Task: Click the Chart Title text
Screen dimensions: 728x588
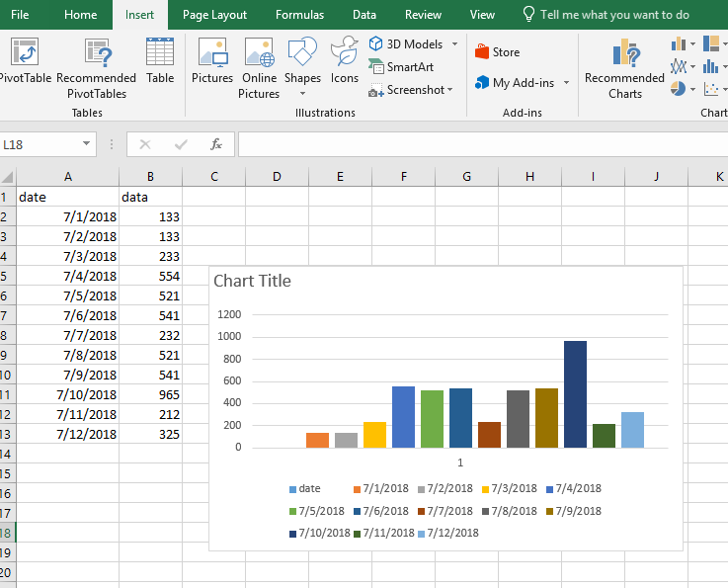Action: (x=252, y=281)
